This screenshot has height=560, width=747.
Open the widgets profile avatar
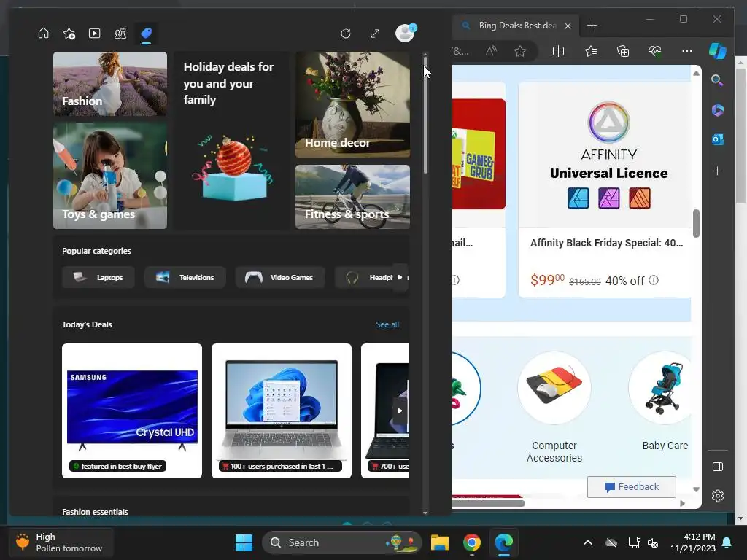point(406,33)
